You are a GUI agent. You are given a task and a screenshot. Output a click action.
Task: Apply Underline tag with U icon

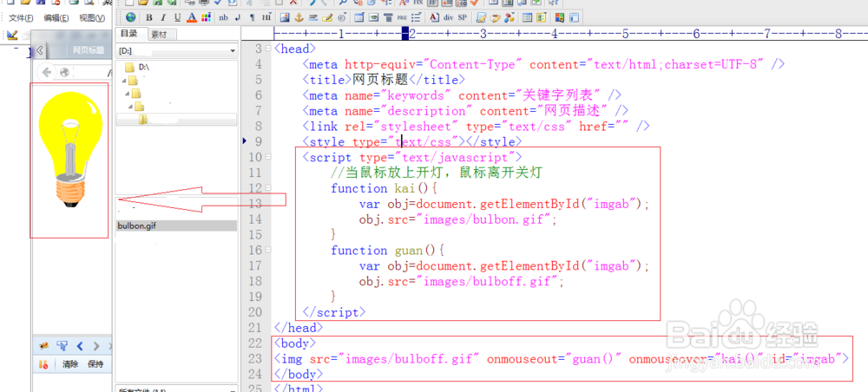tap(178, 17)
